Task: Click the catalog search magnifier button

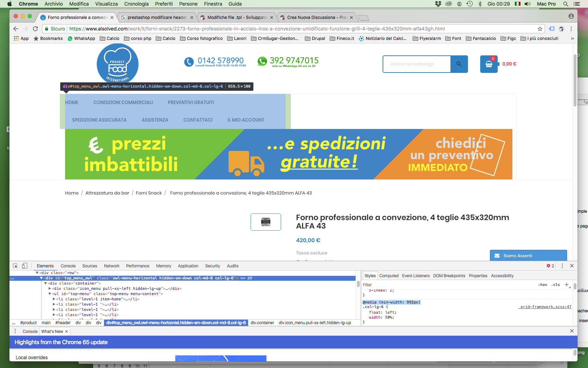Action: 459,64
